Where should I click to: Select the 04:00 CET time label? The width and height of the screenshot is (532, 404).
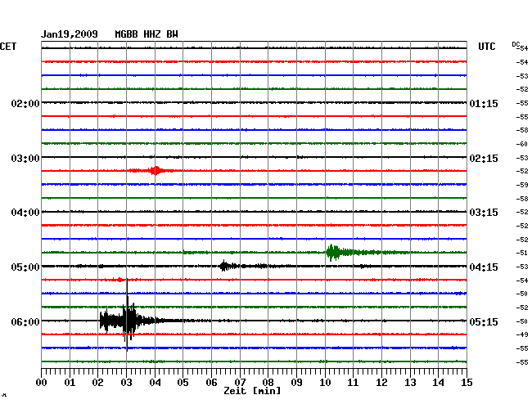pos(25,213)
